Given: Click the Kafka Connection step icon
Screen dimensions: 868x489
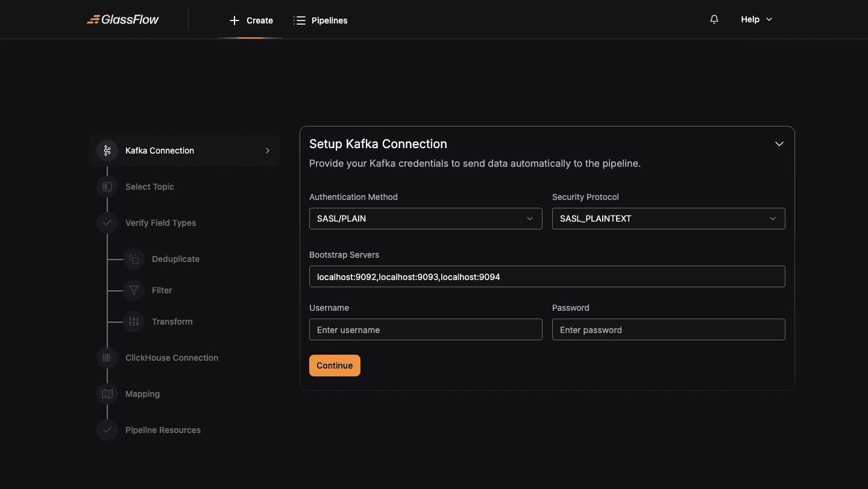Looking at the screenshot, I should coord(107,151).
